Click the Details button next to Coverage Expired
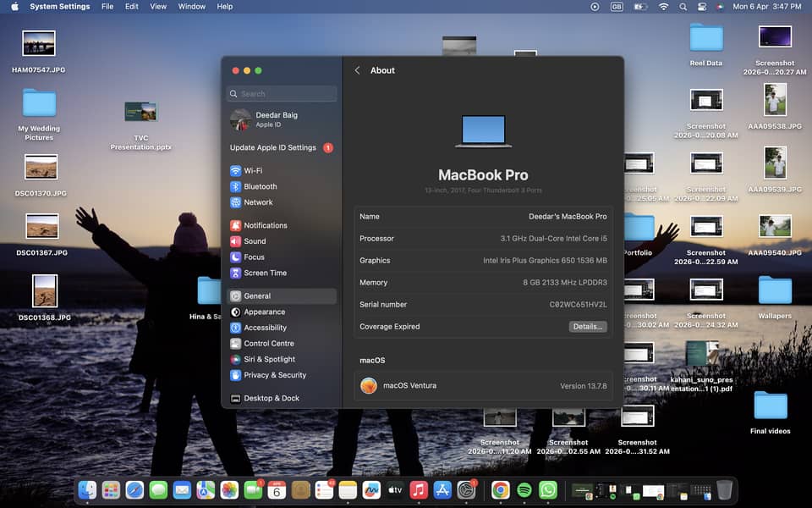 pyautogui.click(x=588, y=326)
